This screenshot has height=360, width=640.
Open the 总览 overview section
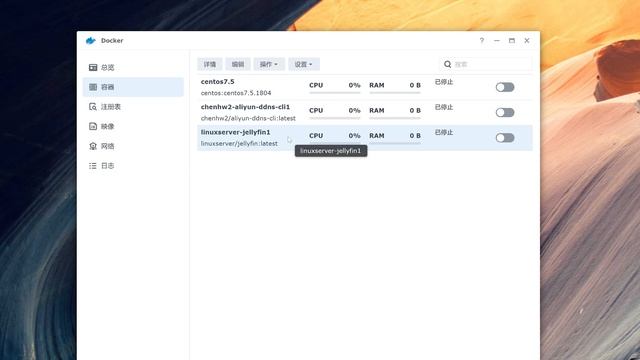(x=133, y=67)
